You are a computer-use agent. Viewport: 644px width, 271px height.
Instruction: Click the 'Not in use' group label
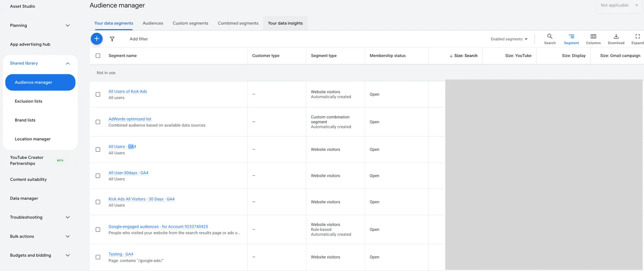[x=106, y=73]
